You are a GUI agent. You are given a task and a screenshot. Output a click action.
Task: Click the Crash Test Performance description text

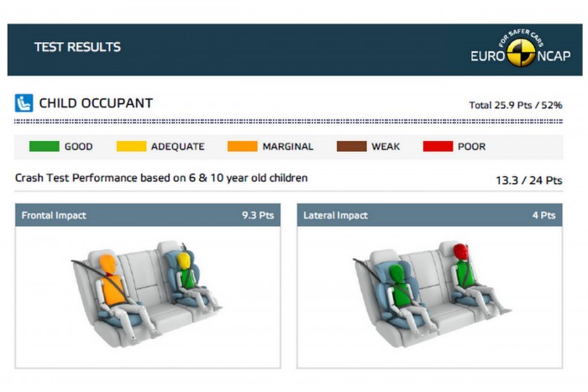tap(161, 178)
